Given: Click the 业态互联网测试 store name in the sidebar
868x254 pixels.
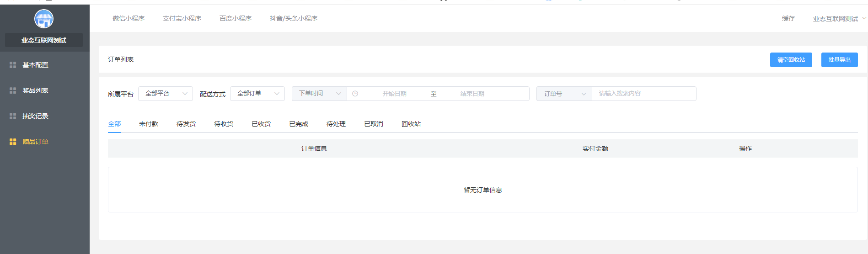Looking at the screenshot, I should pyautogui.click(x=44, y=40).
